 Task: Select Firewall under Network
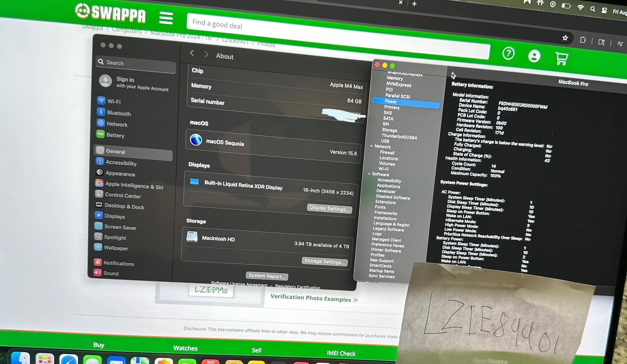click(387, 152)
